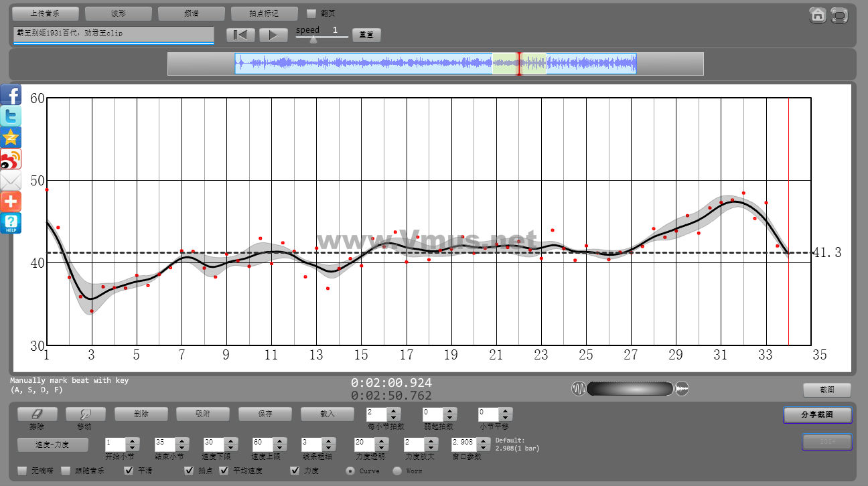This screenshot has width=868, height=486.
Task: Click the orange plus share icon
Action: pyautogui.click(x=11, y=201)
